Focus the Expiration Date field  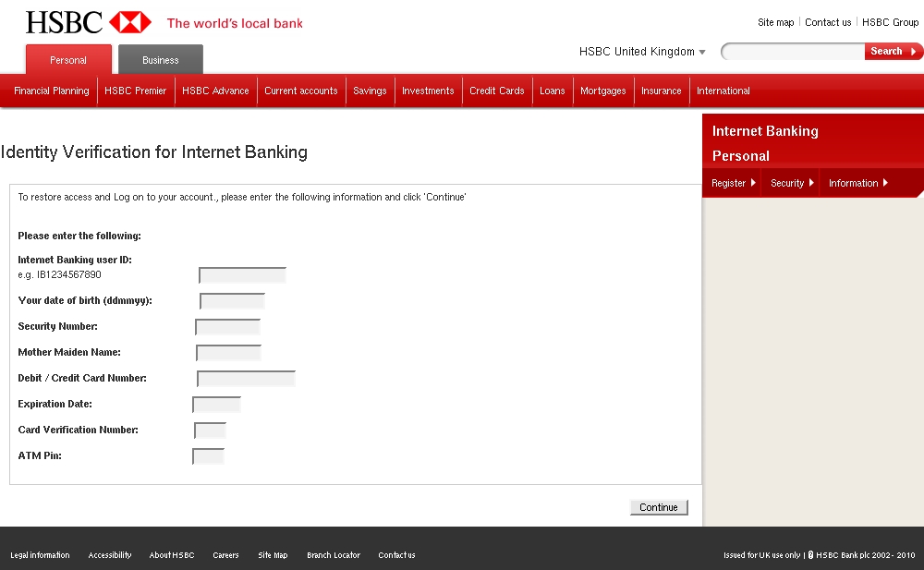[216, 405]
